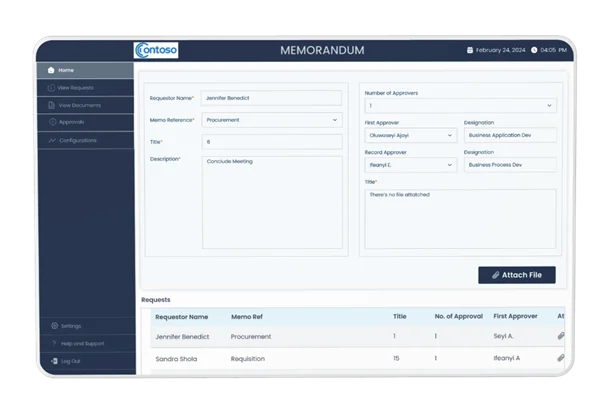Open attachment paperclip for Sandra Shola row
602x411 pixels.
[560, 357]
